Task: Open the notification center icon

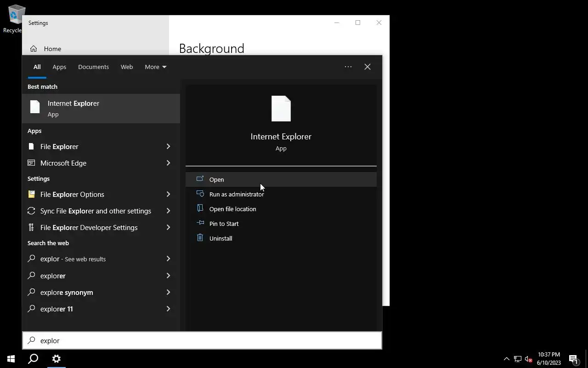Action: click(573, 359)
